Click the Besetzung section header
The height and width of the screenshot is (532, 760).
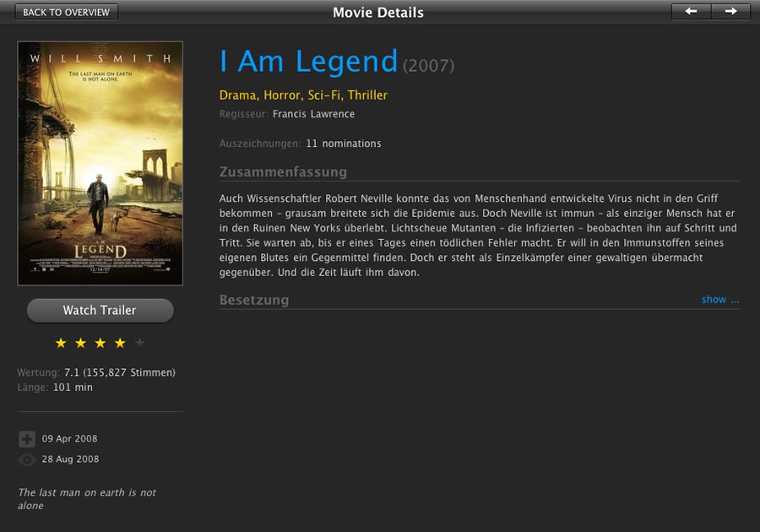click(254, 300)
